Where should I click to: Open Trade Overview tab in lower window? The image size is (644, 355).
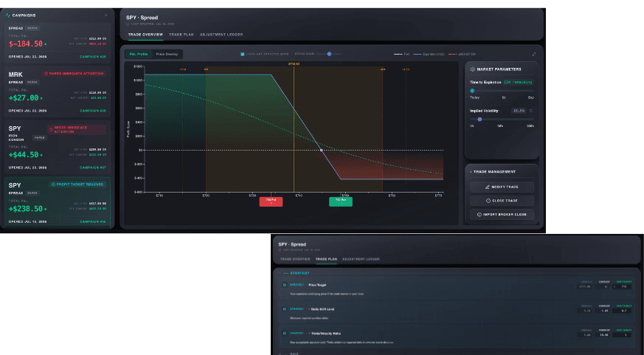(x=295, y=259)
